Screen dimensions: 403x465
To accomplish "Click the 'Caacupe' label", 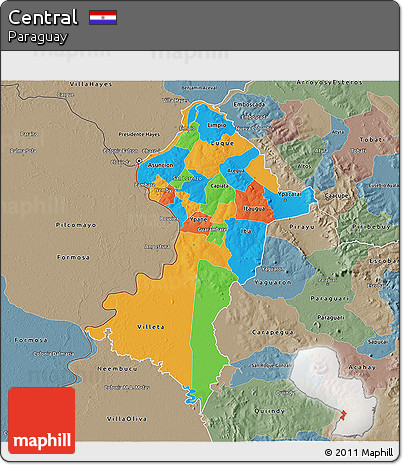I will [337, 196].
